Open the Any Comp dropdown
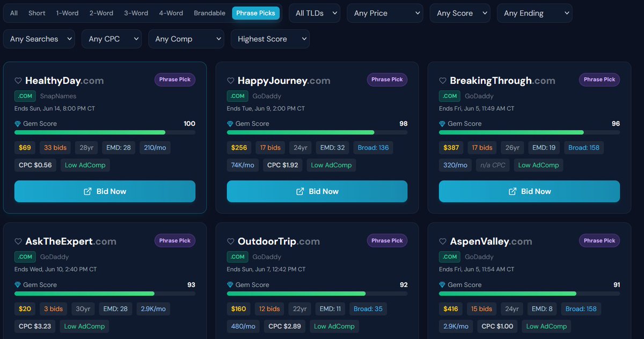This screenshot has width=644, height=339. [186, 39]
